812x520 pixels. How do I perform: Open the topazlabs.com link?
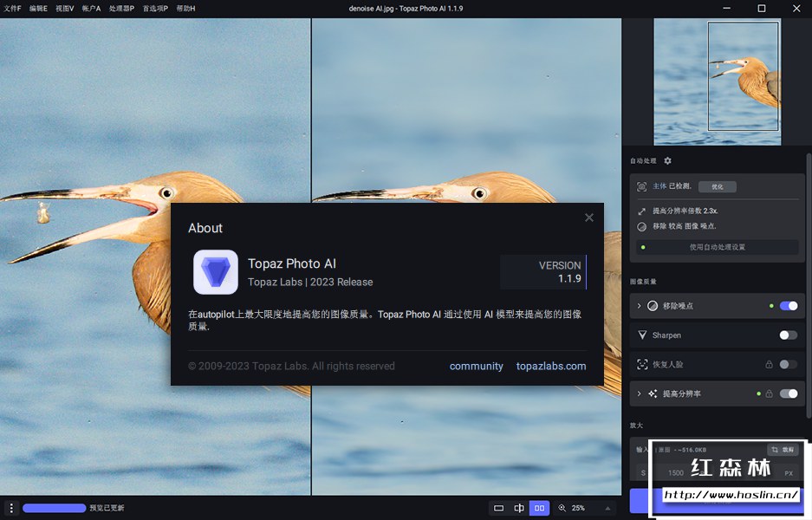click(551, 367)
